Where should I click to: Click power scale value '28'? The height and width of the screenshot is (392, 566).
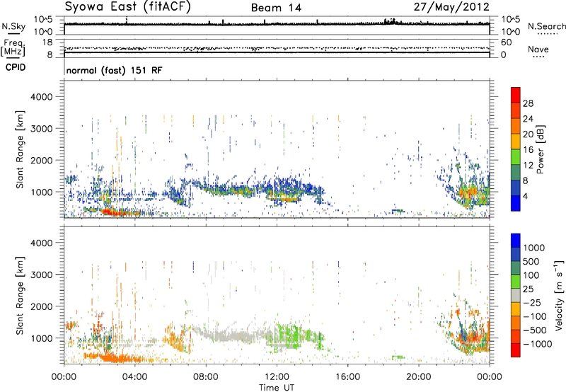(x=528, y=103)
